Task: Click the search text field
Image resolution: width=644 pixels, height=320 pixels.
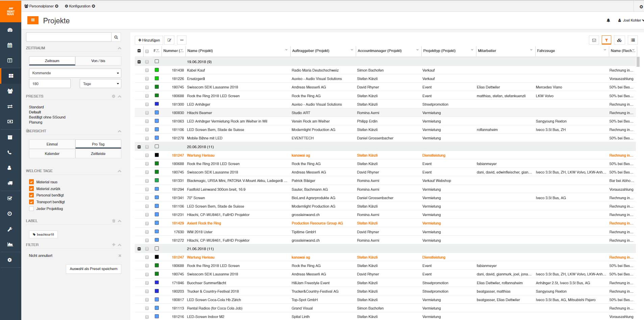Action: point(69,37)
